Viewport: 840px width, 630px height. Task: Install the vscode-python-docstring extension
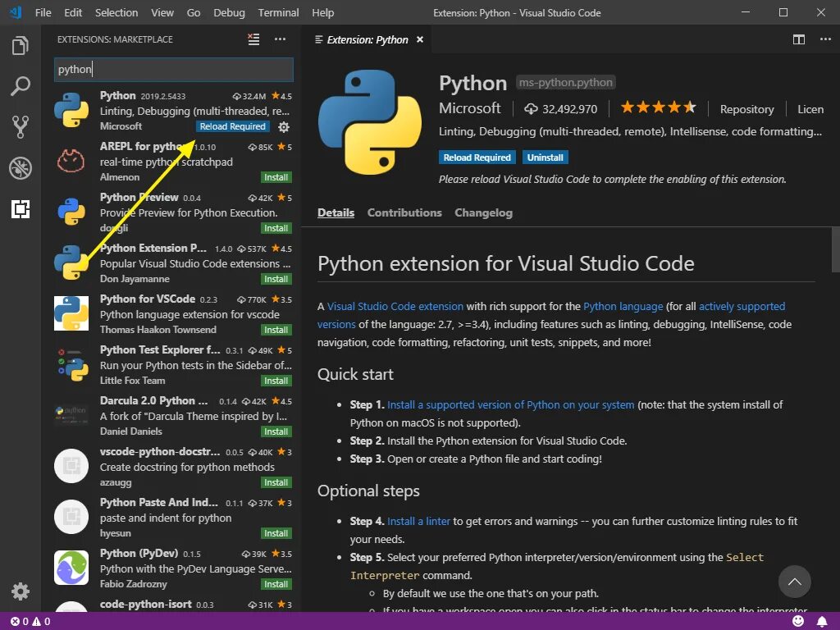coord(276,482)
